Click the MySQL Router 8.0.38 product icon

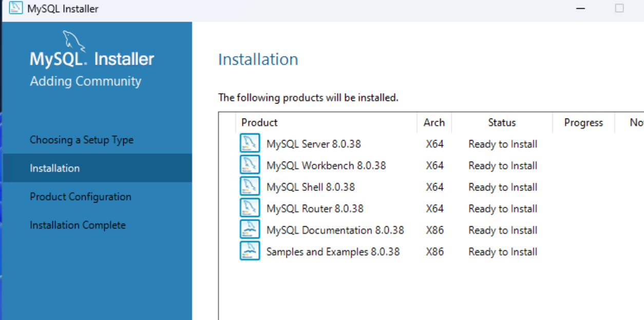[250, 209]
